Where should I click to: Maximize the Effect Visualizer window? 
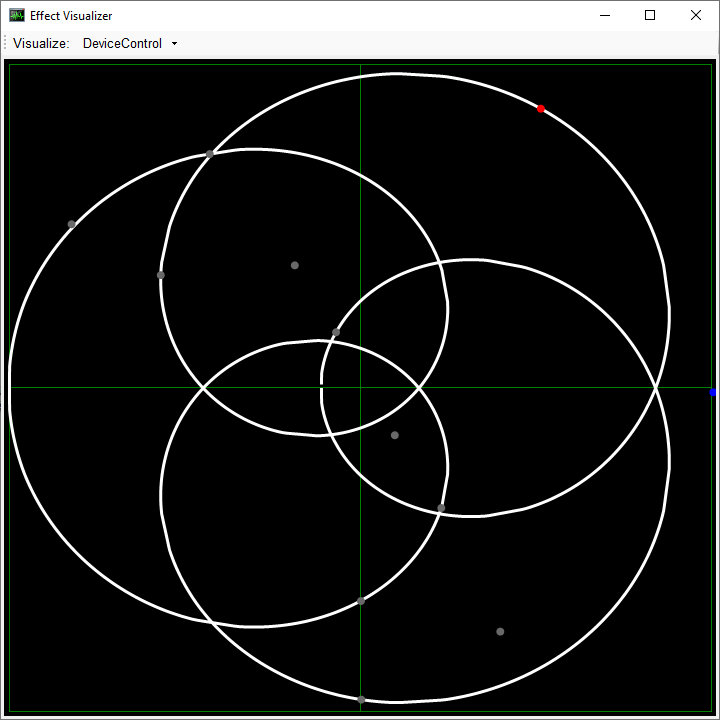pos(650,15)
